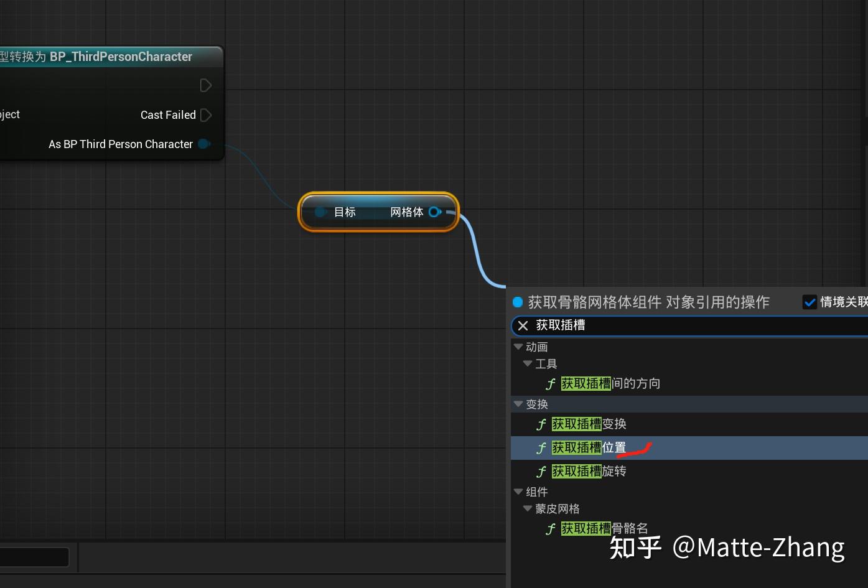This screenshot has width=868, height=588.
Task: Click the 目标 input pin
Action: pyautogui.click(x=321, y=212)
